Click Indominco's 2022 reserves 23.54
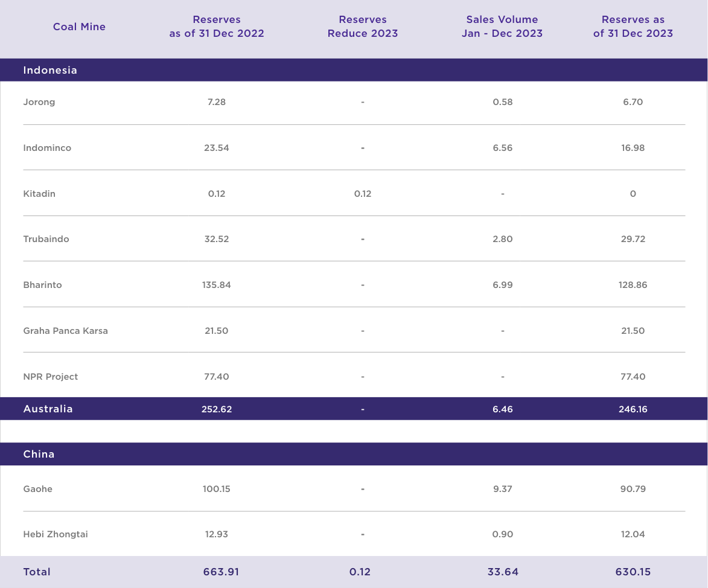 coord(217,148)
